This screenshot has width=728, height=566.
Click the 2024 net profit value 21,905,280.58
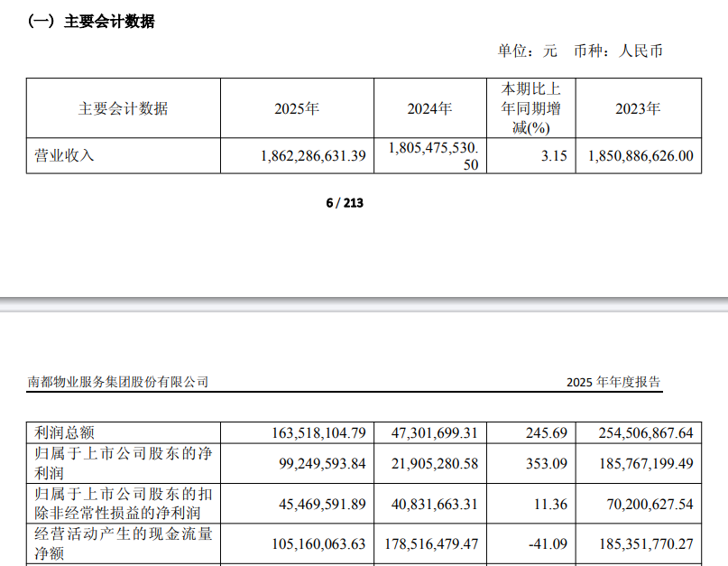point(435,463)
